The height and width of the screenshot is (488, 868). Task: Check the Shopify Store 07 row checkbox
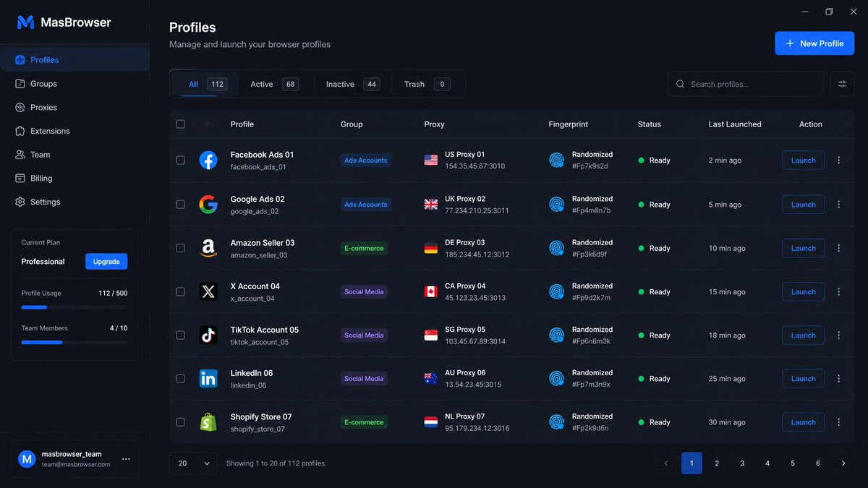(181, 422)
